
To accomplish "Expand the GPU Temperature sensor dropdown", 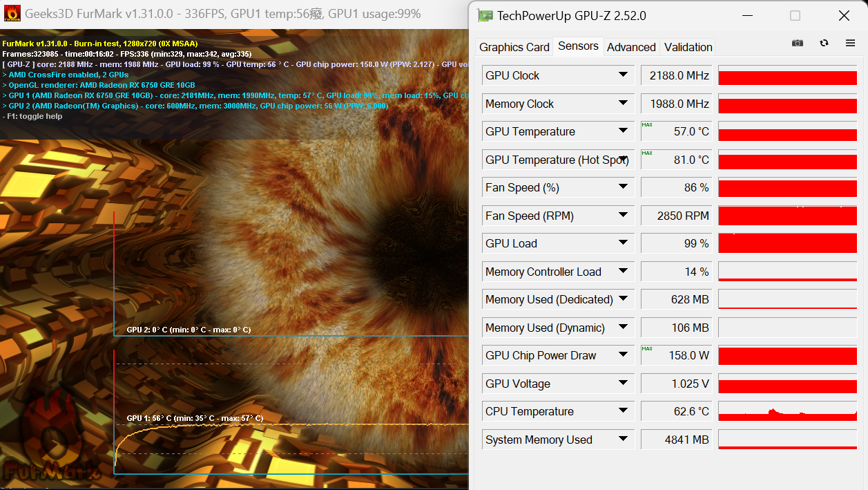I will click(623, 131).
